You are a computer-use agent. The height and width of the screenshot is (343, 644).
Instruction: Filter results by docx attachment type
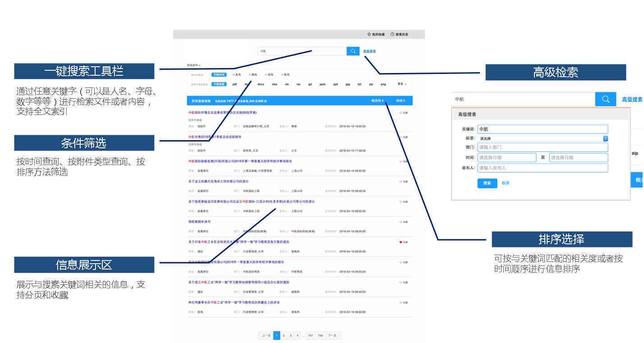pos(260,84)
